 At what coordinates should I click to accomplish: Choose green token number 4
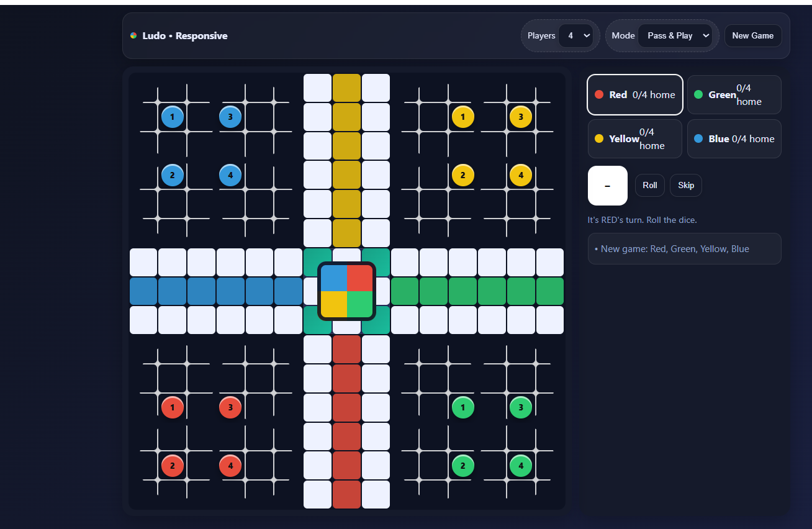point(521,465)
